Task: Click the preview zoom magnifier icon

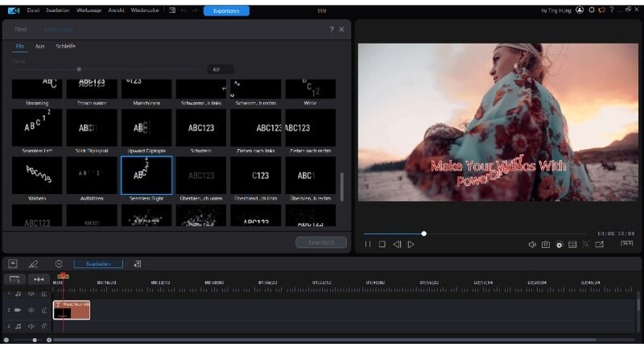Action: [x=586, y=244]
